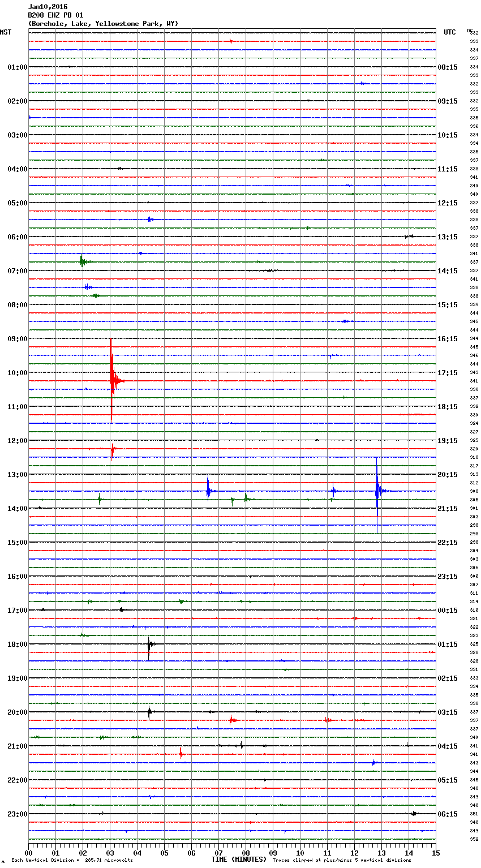Screen dimensions: 481x868
Task: Select the 10:00 MST time label
Action: pyautogui.click(x=18, y=373)
